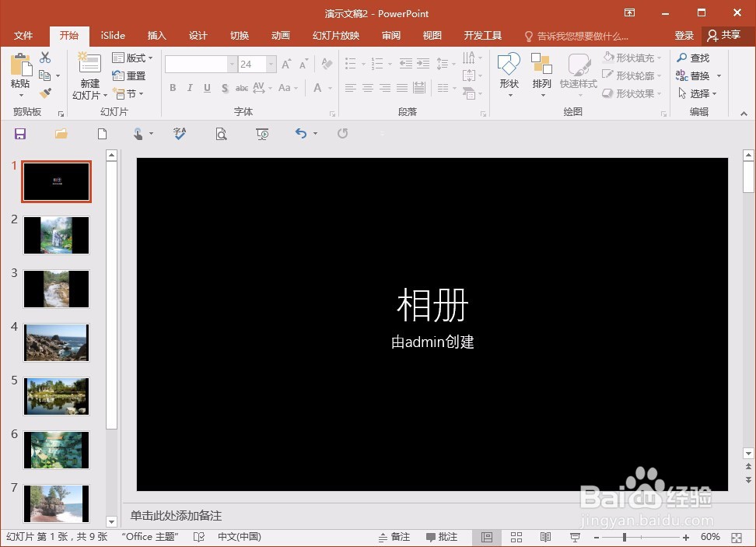Open the 切换 (Transitions) tab
This screenshot has width=756, height=547.
(x=239, y=35)
